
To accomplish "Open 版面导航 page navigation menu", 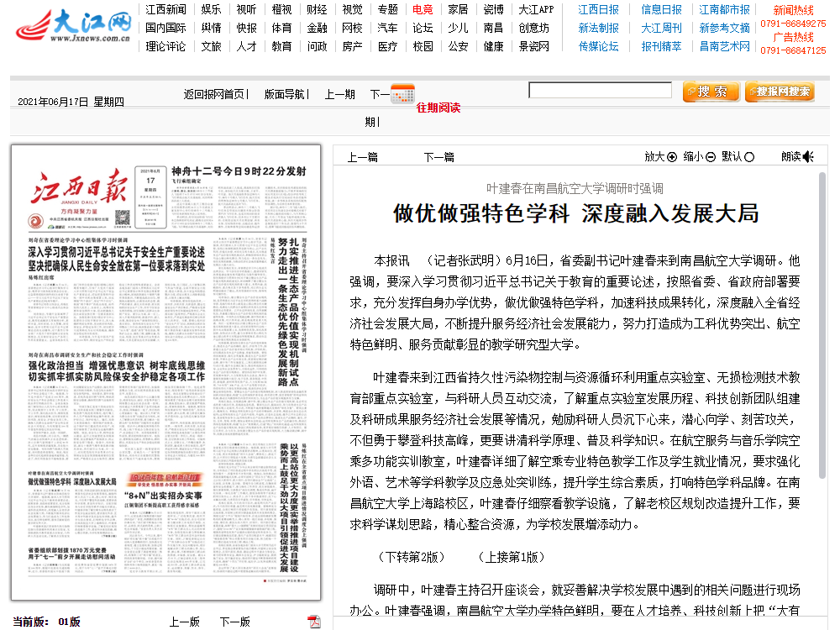I will tap(284, 94).
